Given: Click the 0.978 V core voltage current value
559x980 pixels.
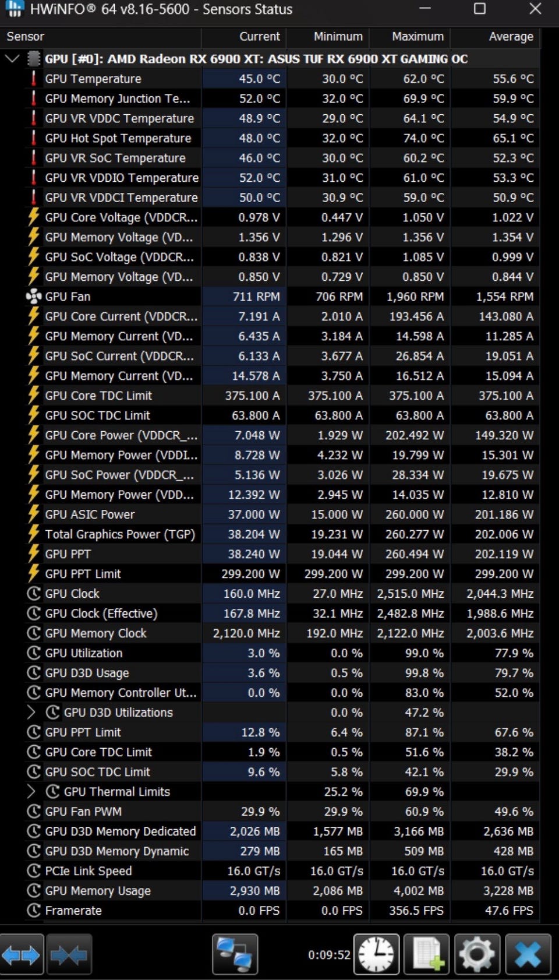Looking at the screenshot, I should coord(259,217).
